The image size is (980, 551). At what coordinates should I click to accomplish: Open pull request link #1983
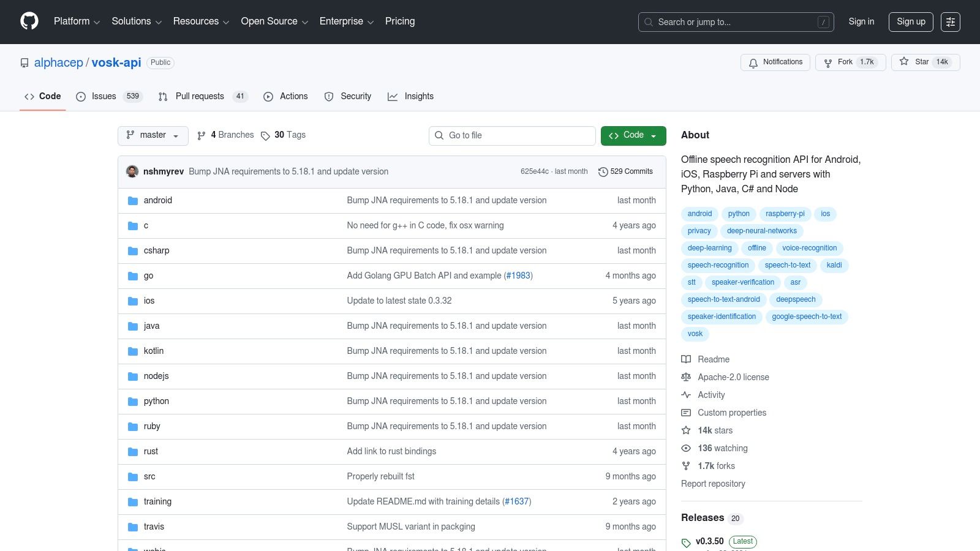[x=518, y=275]
